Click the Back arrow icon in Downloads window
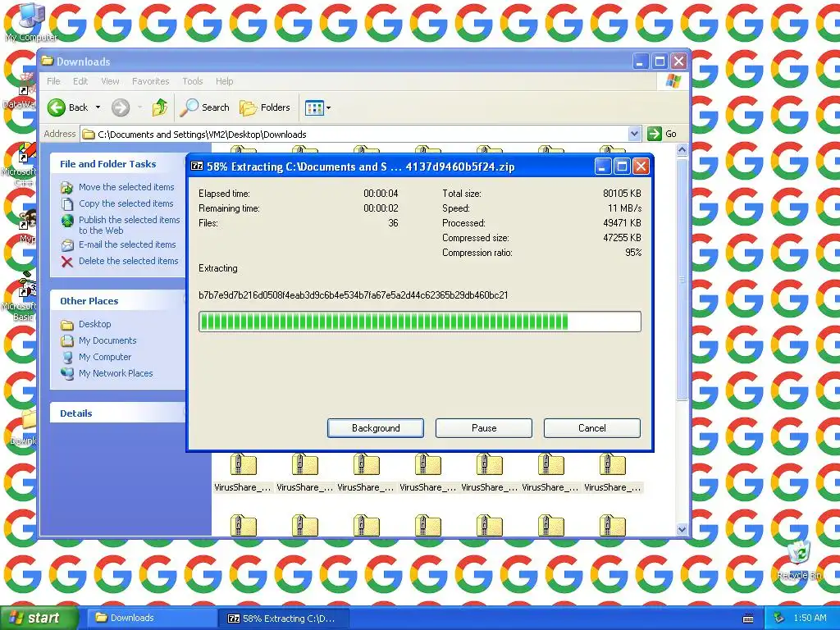 [x=57, y=107]
